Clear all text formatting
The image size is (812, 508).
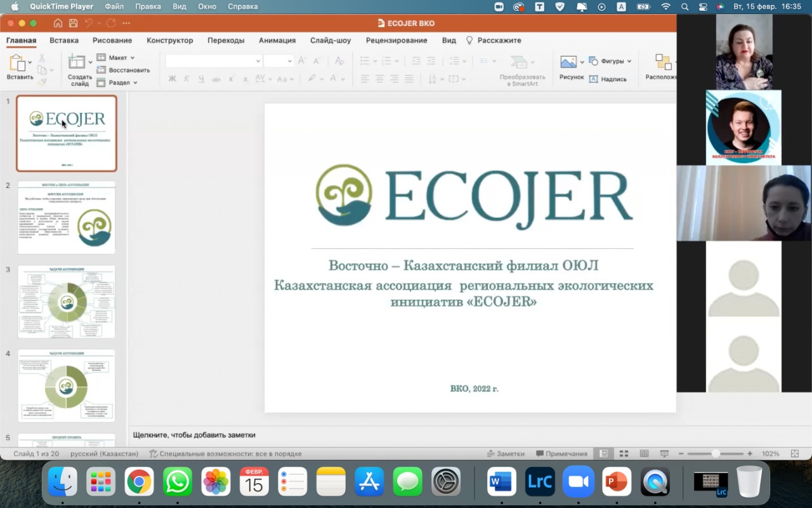coord(339,61)
